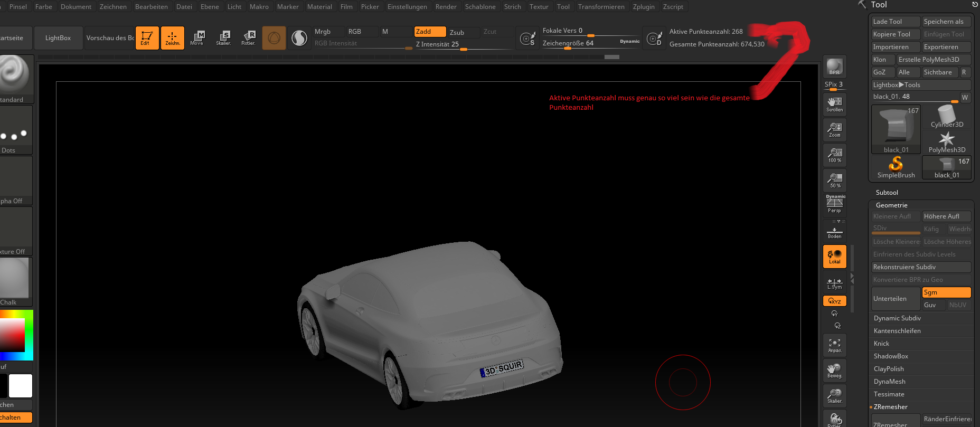Viewport: 980px width, 427px height.
Task: Click the Scrollen navigation icon
Action: [835, 104]
